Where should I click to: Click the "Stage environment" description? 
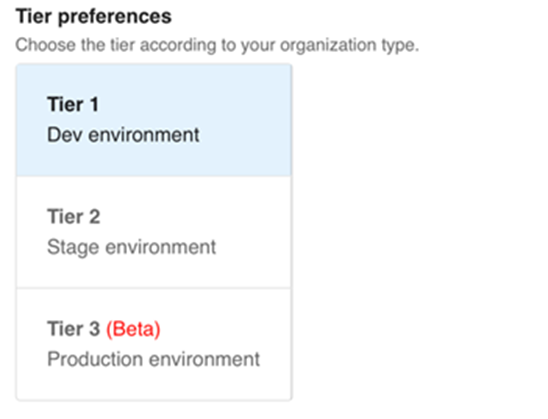coord(131,248)
